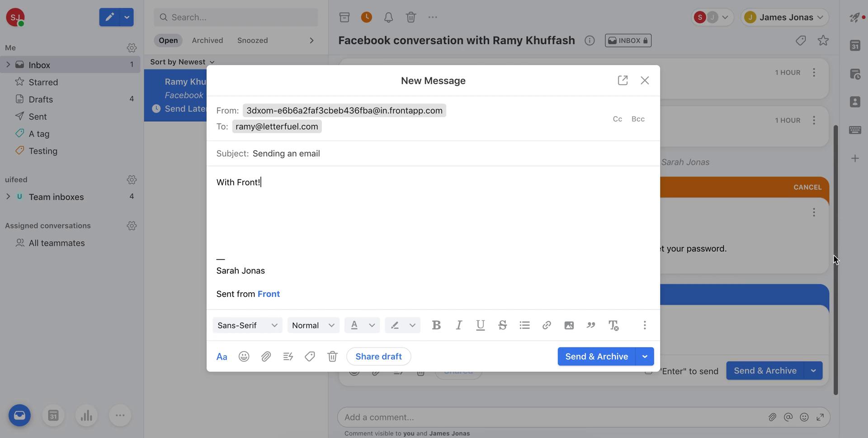Open analytics view in bottom bar

(86, 415)
